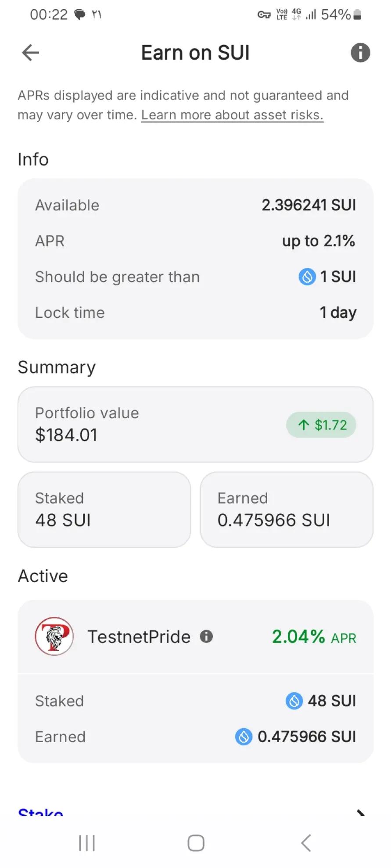Select the Staked 48 SUI summary card
The width and height of the screenshot is (391, 868).
[x=104, y=509]
